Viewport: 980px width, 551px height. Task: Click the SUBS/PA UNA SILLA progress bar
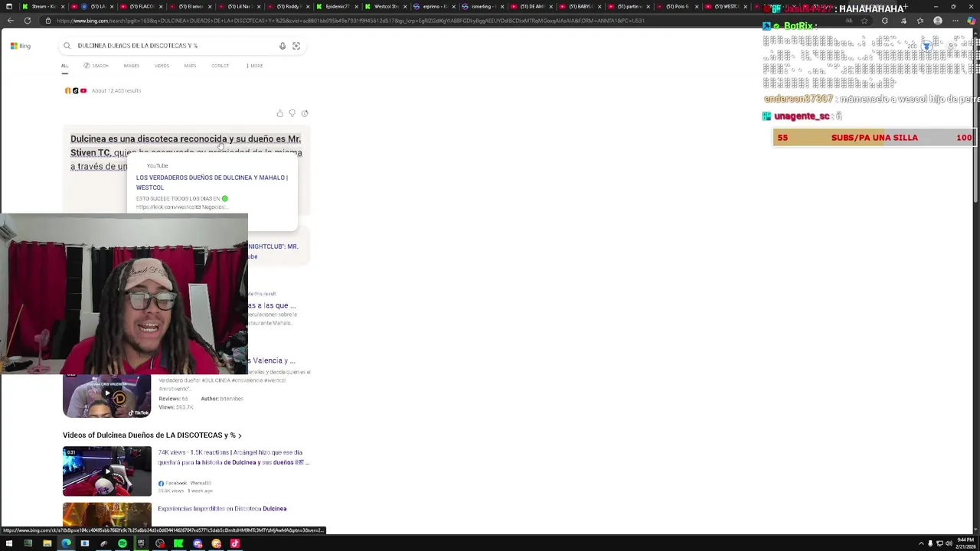pos(874,138)
